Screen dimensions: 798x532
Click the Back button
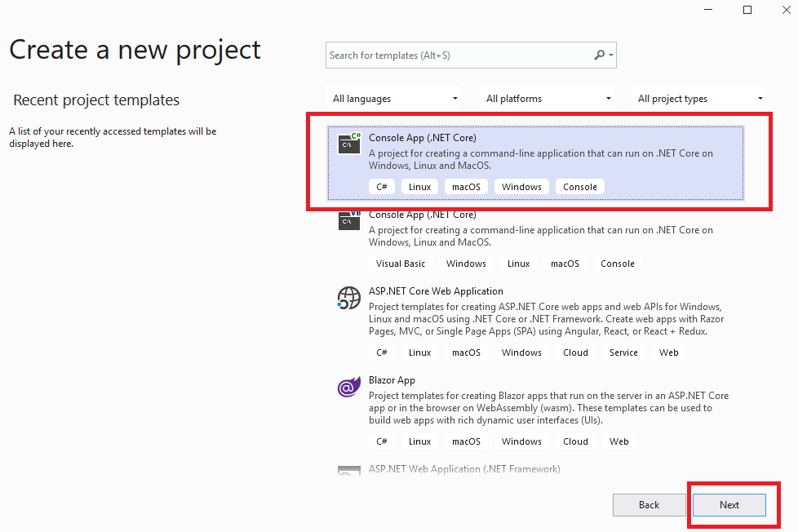tap(649, 504)
